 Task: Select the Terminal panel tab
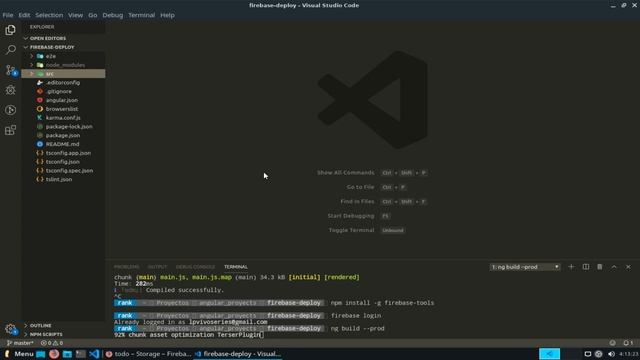click(236, 267)
